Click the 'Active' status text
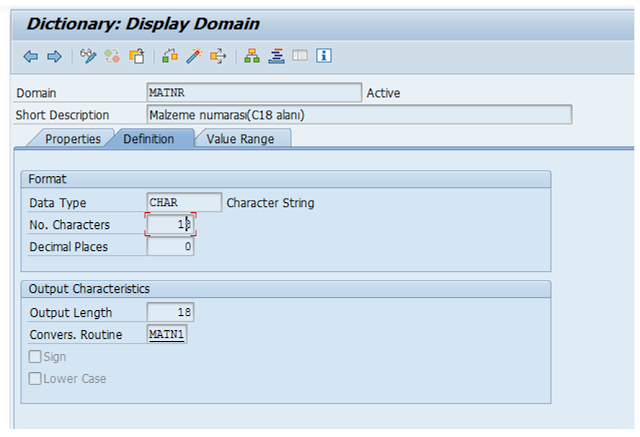 (x=383, y=93)
